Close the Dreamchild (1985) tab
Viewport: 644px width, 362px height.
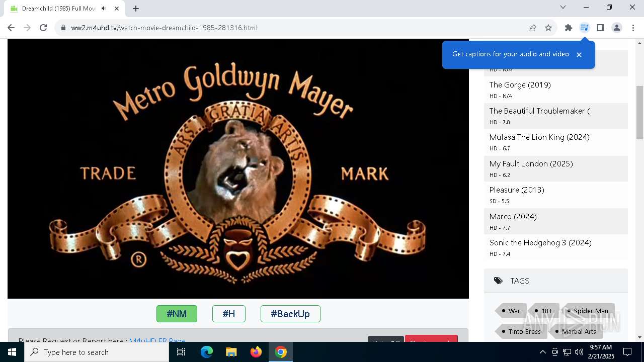click(x=116, y=8)
